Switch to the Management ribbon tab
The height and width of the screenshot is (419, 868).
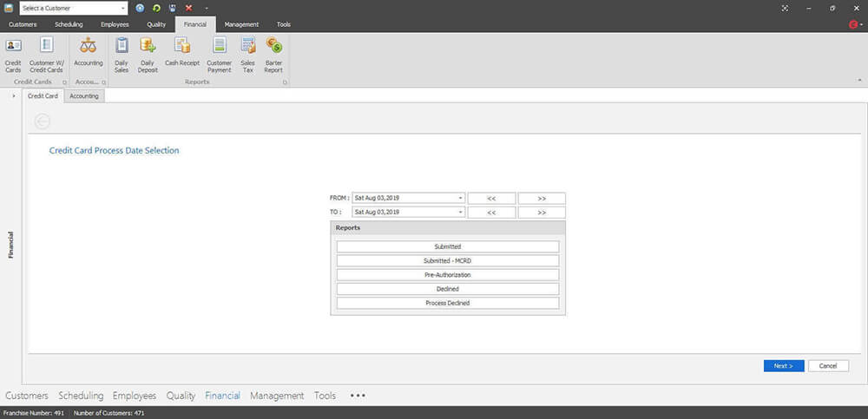[x=241, y=24]
